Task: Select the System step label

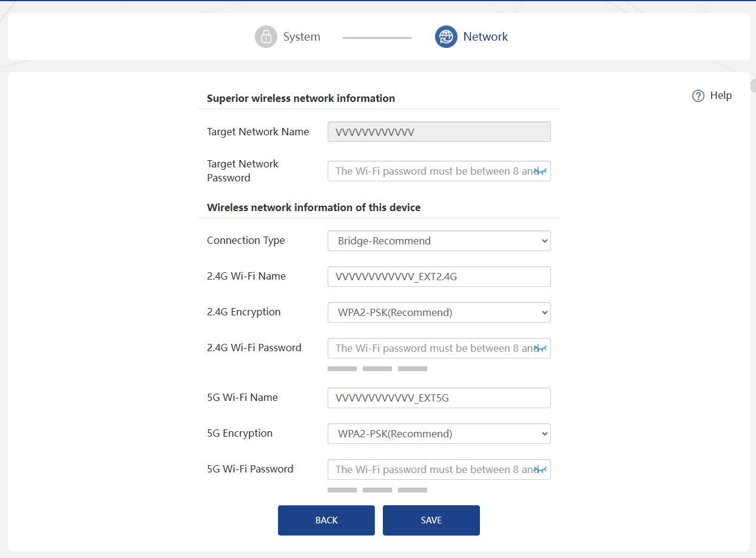Action: (302, 37)
